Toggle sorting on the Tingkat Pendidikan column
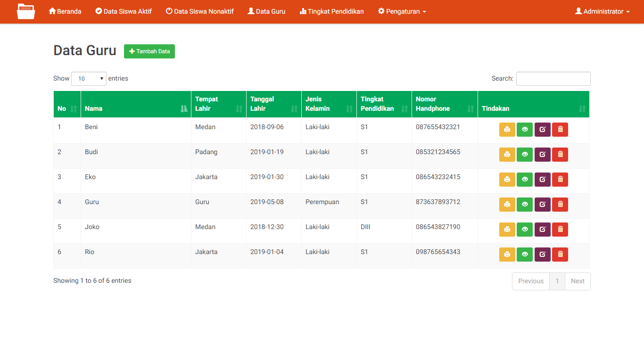644x362 pixels. (405, 108)
